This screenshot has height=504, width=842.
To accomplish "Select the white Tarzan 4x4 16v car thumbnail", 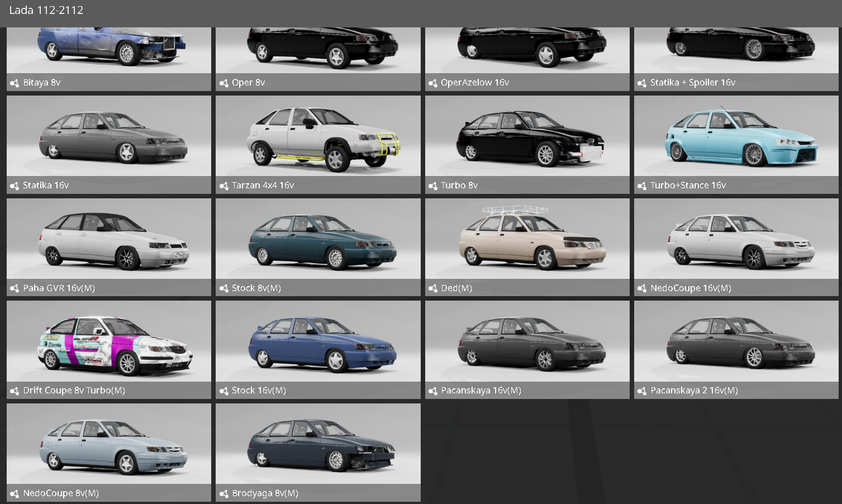I will click(x=318, y=137).
